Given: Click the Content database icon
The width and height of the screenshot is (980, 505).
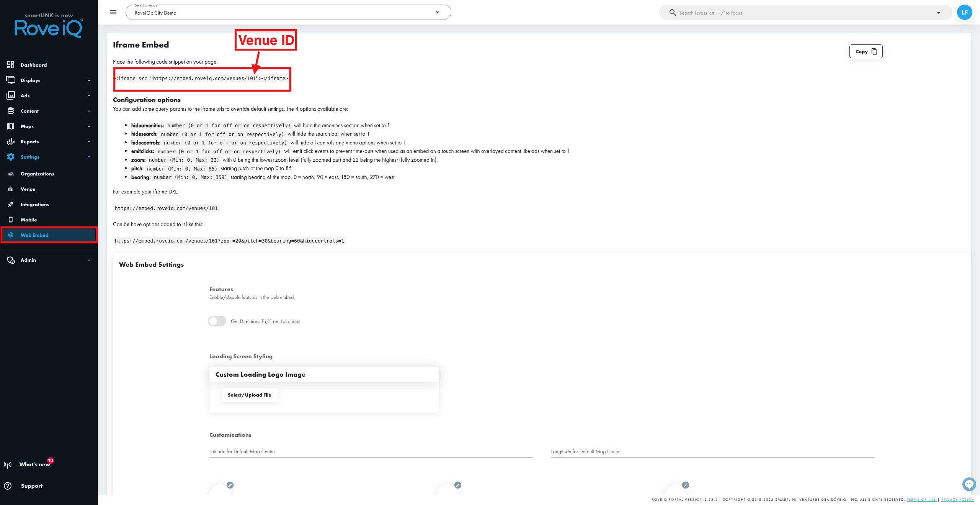Looking at the screenshot, I should tap(11, 111).
